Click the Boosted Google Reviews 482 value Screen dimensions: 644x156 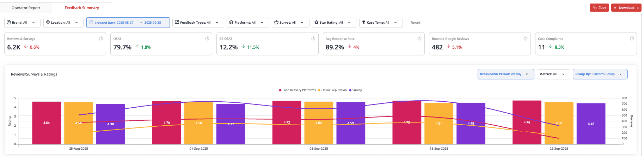437,47
